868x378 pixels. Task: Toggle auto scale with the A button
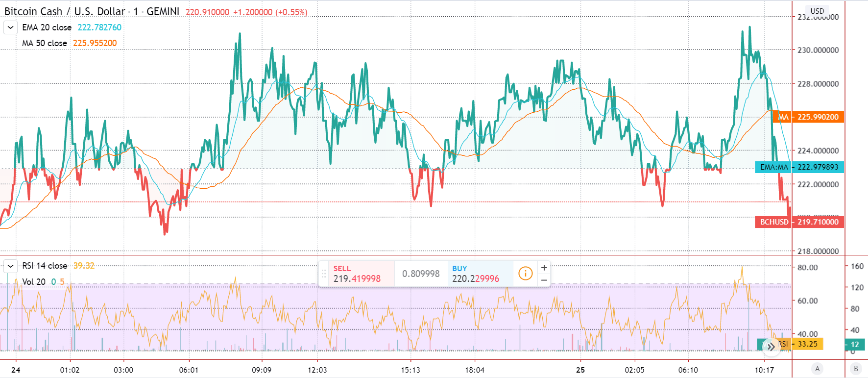(x=817, y=369)
